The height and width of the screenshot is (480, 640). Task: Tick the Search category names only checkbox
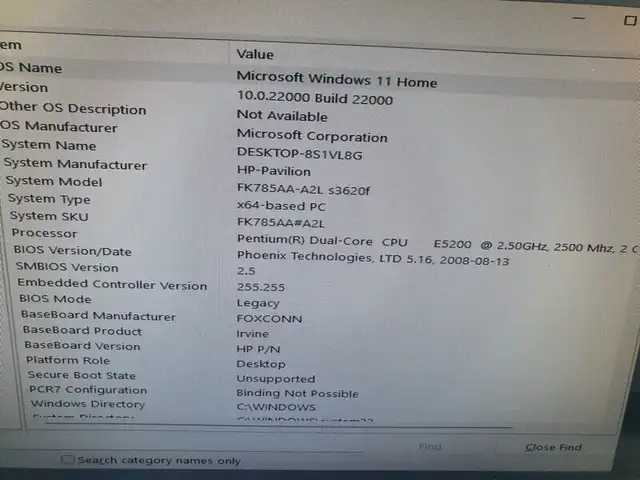click(x=68, y=460)
